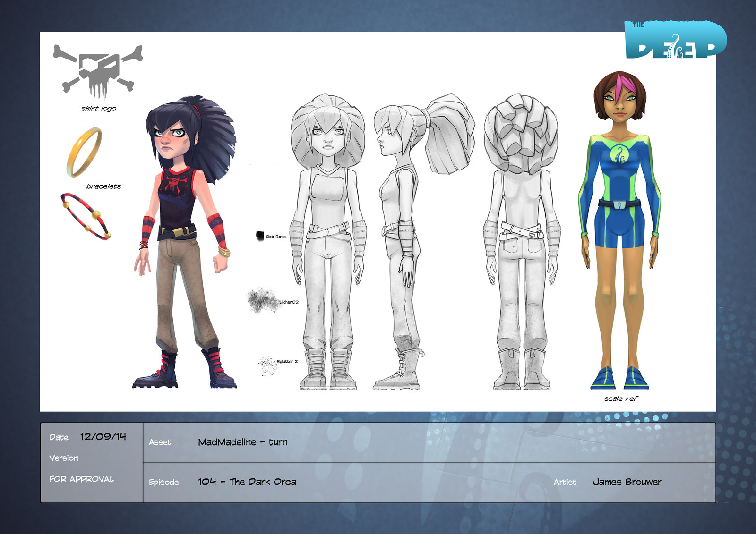
Task: Click the date value 12/09/14
Action: click(103, 437)
